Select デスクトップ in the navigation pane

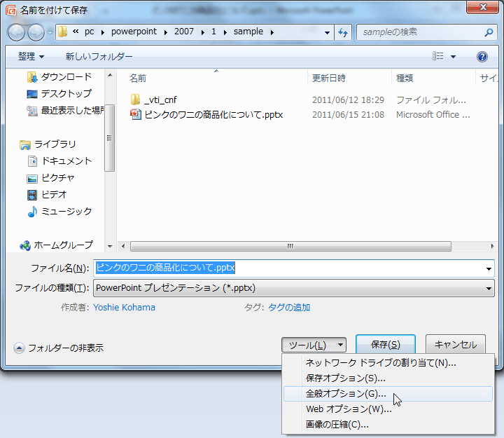pos(59,94)
